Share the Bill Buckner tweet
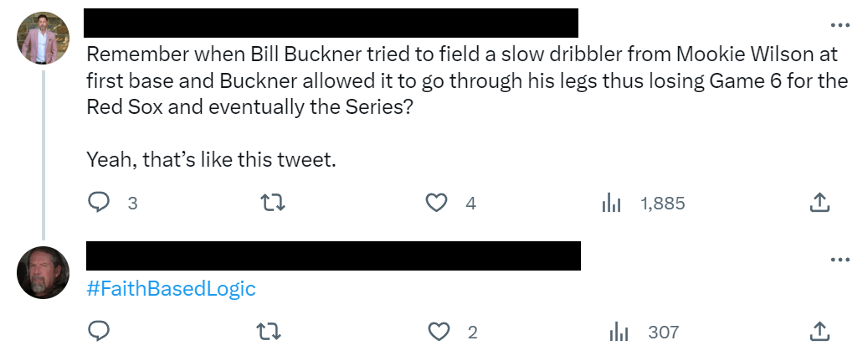The image size is (868, 356). (819, 203)
